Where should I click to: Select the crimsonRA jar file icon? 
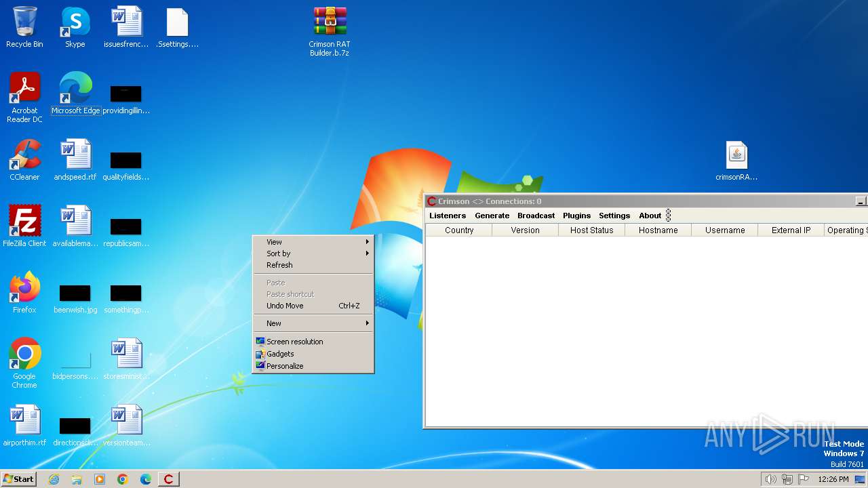736,161
